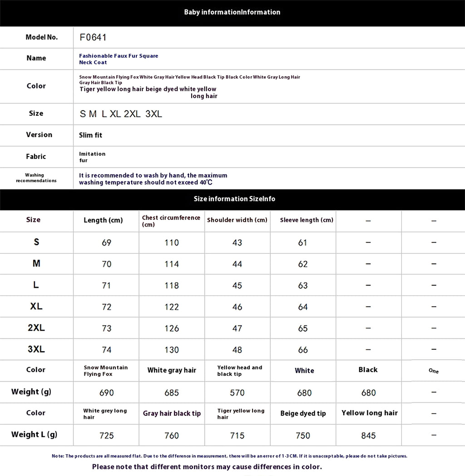The height and width of the screenshot is (476, 465).
Task: Click the Weight L (g) row label
Action: click(35, 435)
